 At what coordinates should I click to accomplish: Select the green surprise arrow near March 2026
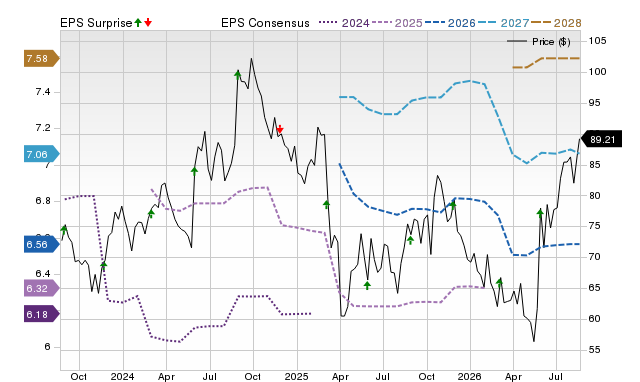coord(499,282)
